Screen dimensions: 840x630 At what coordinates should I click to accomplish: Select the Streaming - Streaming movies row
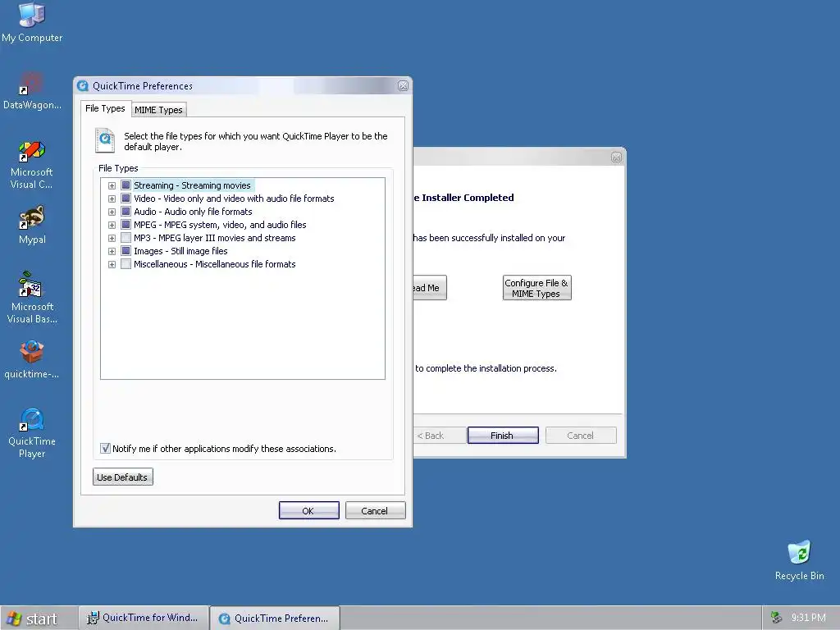tap(192, 185)
